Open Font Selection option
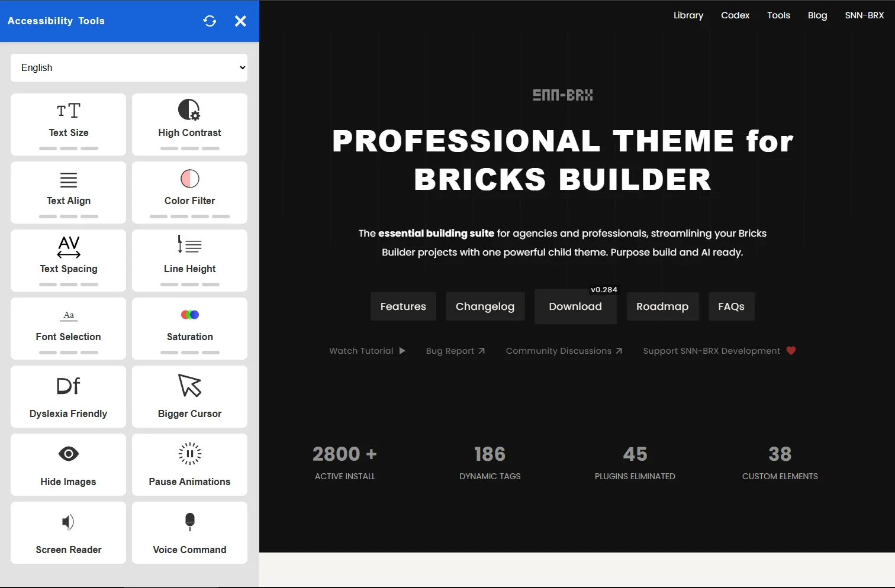 click(x=69, y=328)
